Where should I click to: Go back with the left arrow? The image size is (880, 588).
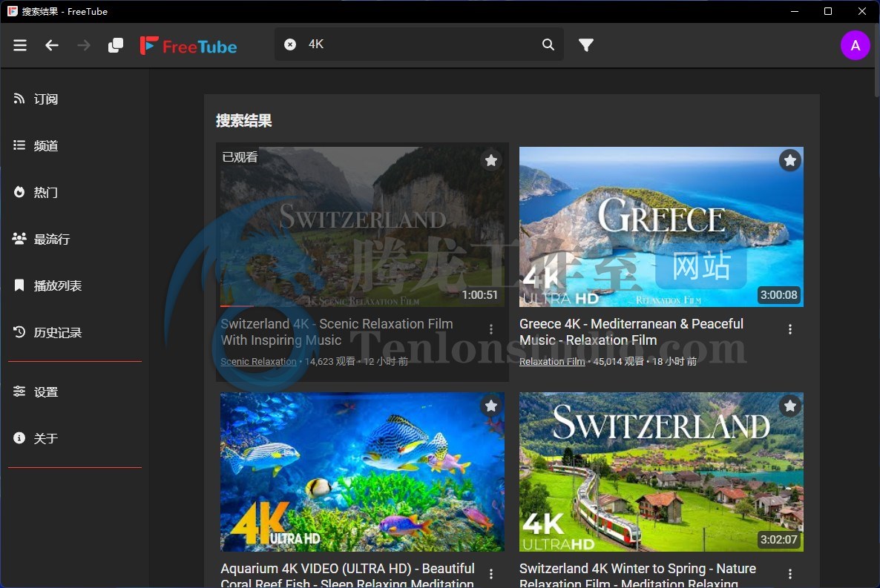(52, 45)
